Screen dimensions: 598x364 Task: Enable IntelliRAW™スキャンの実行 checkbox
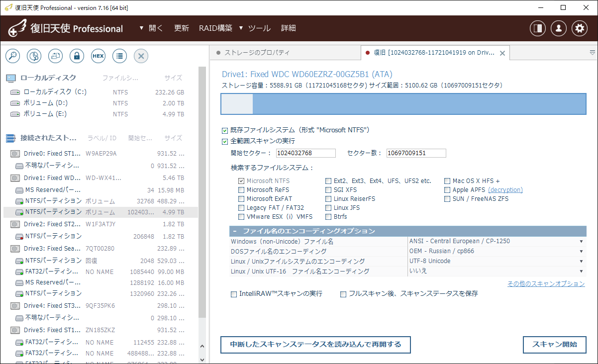[234, 294]
